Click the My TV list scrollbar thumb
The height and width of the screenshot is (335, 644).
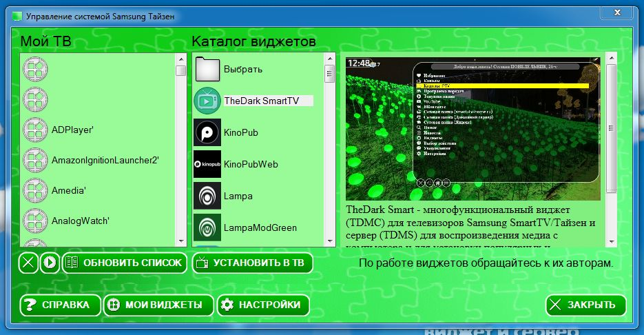click(180, 71)
